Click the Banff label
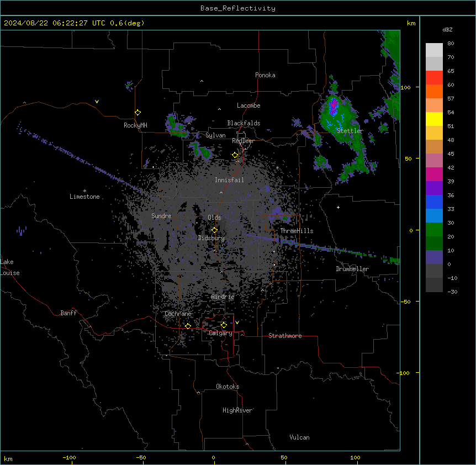 coord(68,313)
